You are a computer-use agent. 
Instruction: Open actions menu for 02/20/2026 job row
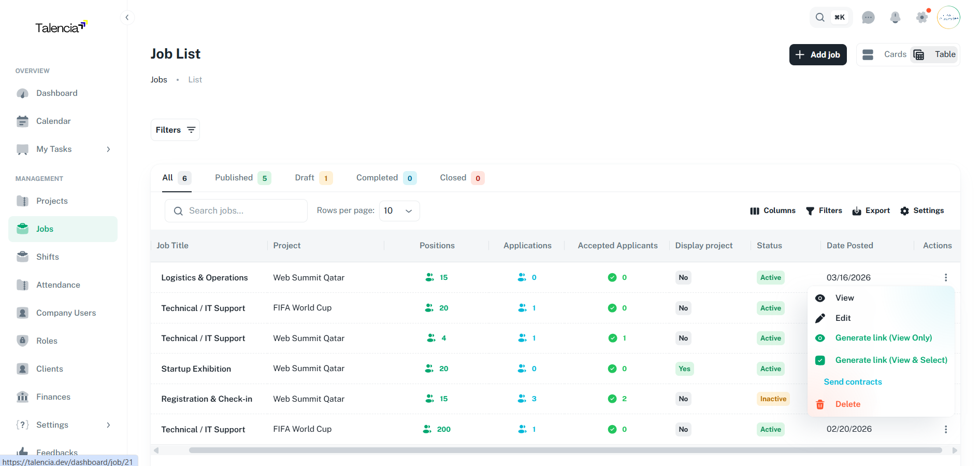(945, 429)
